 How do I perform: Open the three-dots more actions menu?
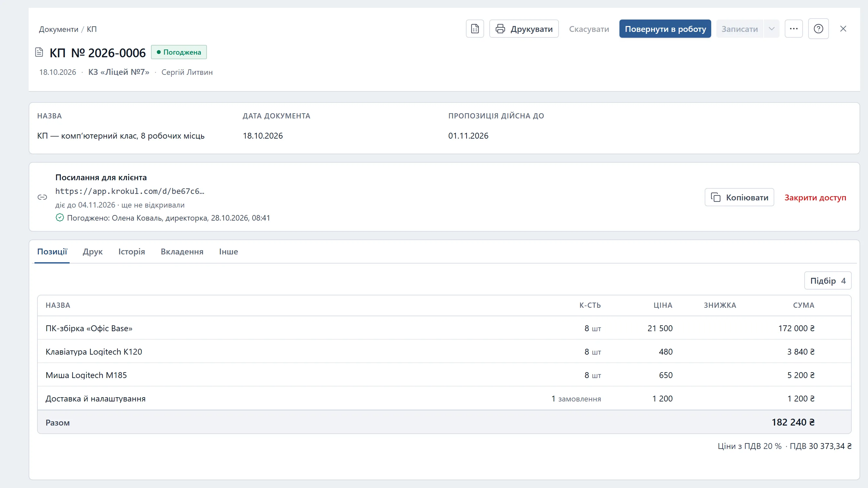(793, 29)
